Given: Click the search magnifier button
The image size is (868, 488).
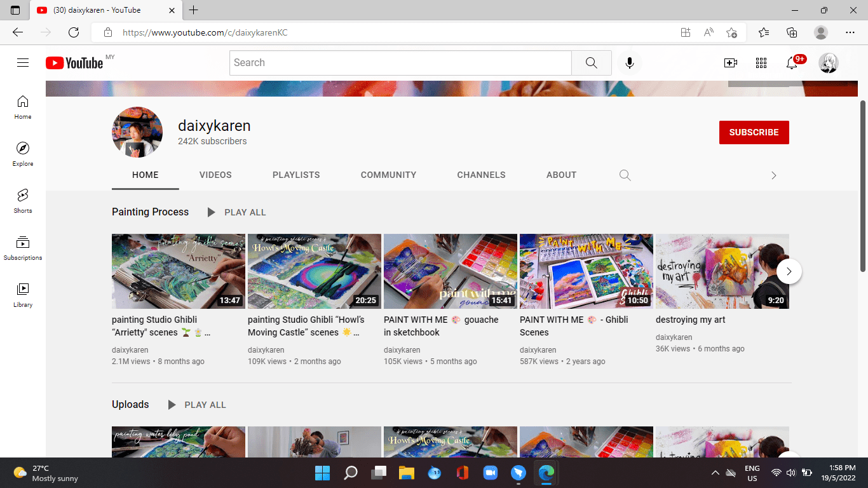Looking at the screenshot, I should (x=591, y=63).
